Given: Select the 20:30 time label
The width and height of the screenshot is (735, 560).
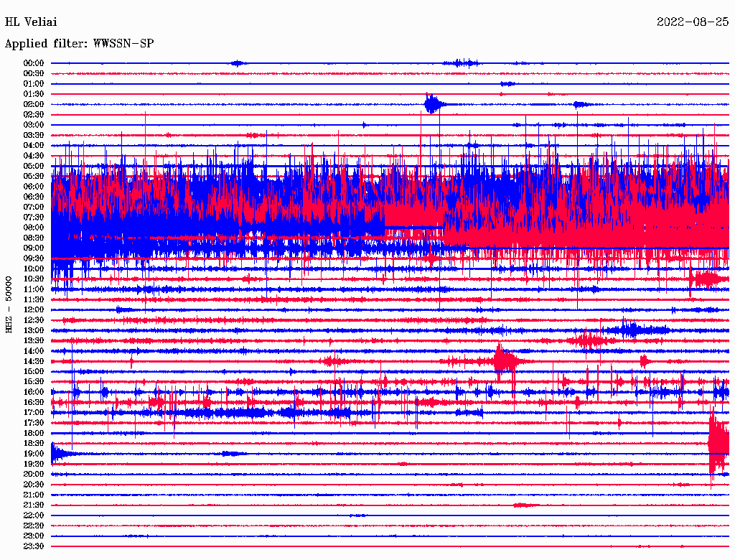Looking at the screenshot, I should coord(34,485).
